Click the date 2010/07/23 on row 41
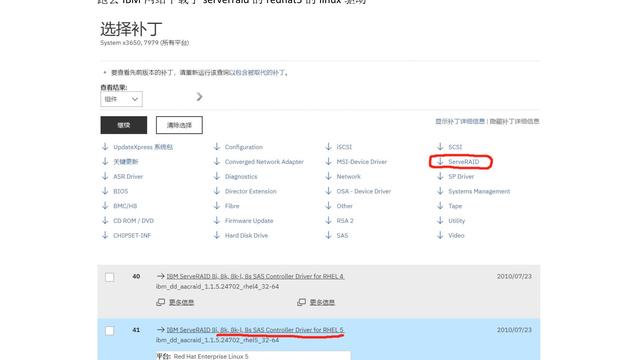 coord(514,330)
